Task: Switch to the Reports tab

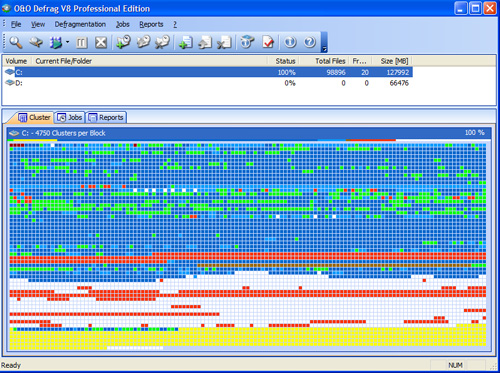Action: 106,117
